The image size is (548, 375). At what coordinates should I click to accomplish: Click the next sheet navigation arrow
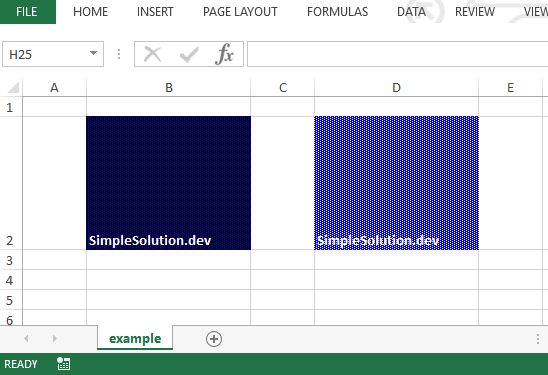[x=55, y=338]
